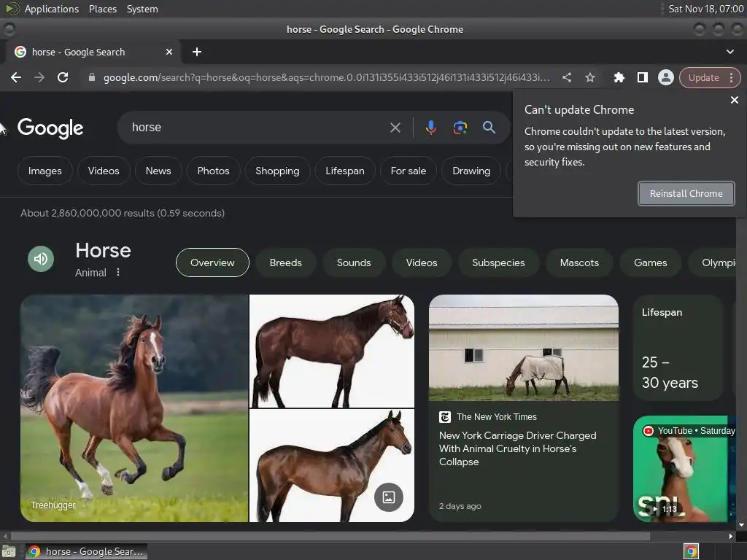
Task: Open the profile avatar icon
Action: [x=665, y=77]
